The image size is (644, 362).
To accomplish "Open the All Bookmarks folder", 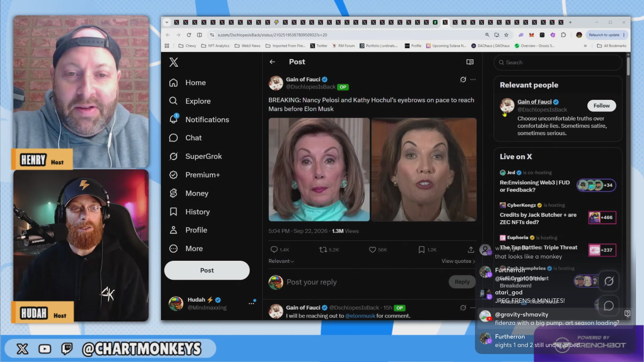I will pyautogui.click(x=611, y=46).
